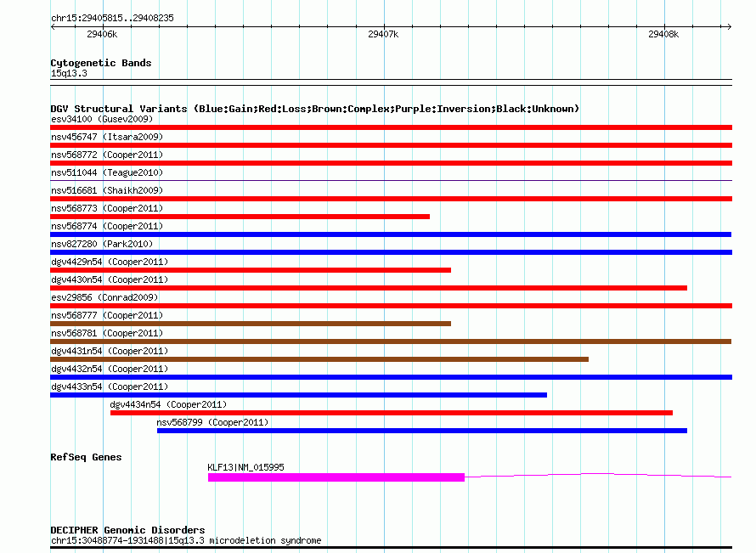Select the blue bar under nsv827280
The image size is (756, 553).
391,252
